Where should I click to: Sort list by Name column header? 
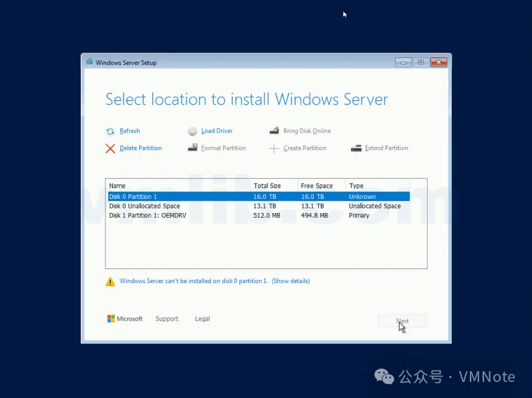pyautogui.click(x=178, y=186)
